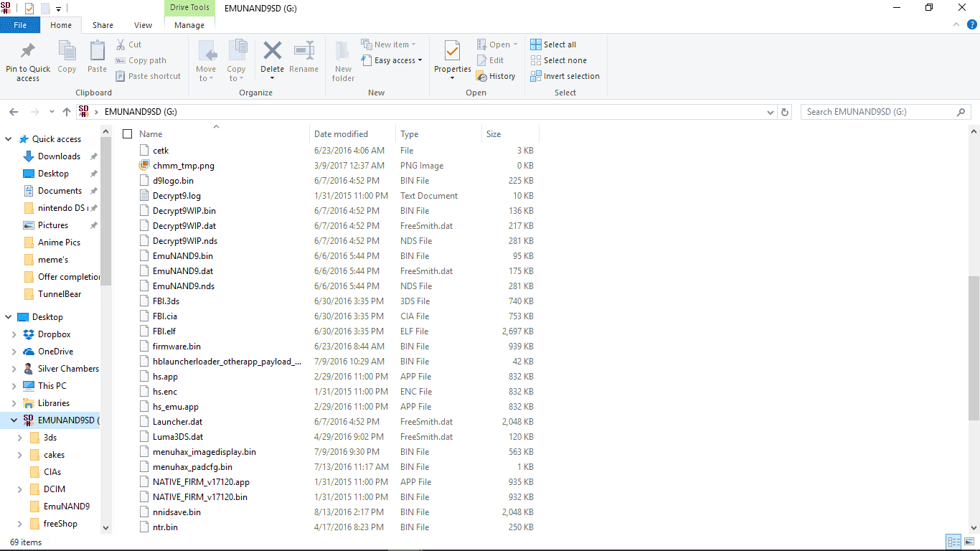Refresh the EMUNAND9SD folder view
This screenshot has width=980, height=551.
pyautogui.click(x=785, y=112)
